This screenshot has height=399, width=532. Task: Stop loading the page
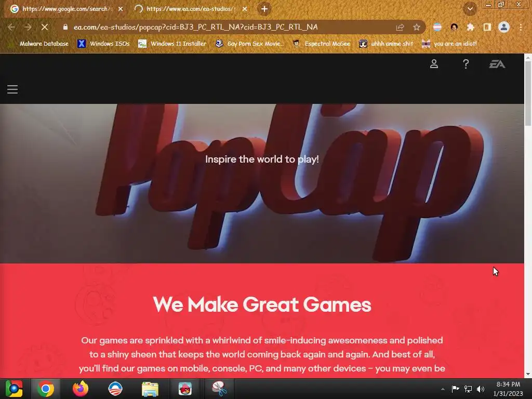[45, 27]
